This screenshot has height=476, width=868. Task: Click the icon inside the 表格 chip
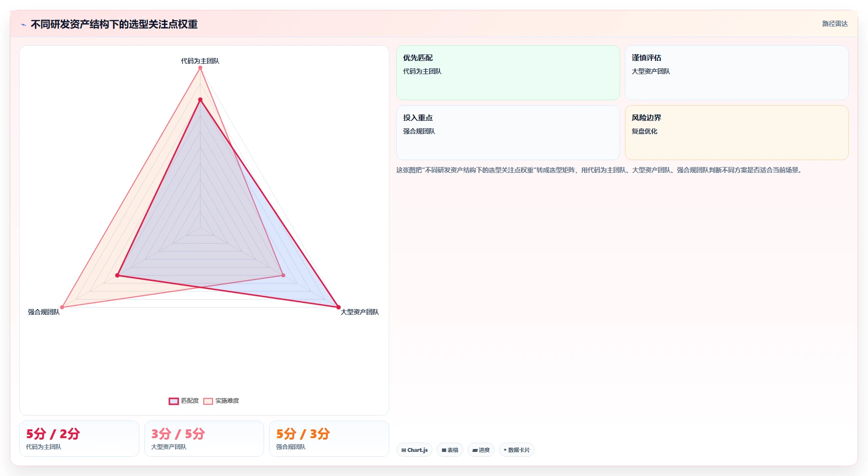coord(444,450)
